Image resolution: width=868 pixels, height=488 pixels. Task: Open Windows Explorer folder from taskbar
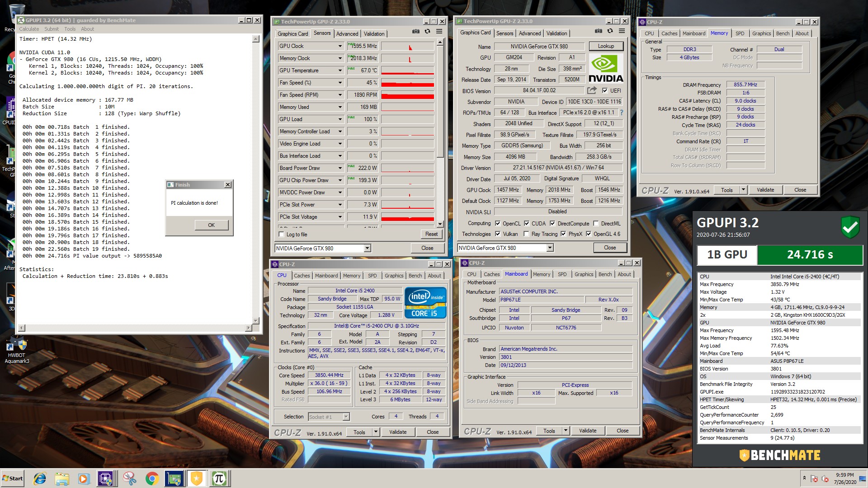(x=62, y=479)
